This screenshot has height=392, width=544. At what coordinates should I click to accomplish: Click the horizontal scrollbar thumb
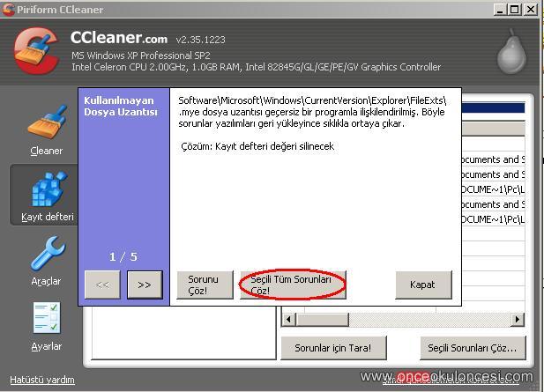323,319
